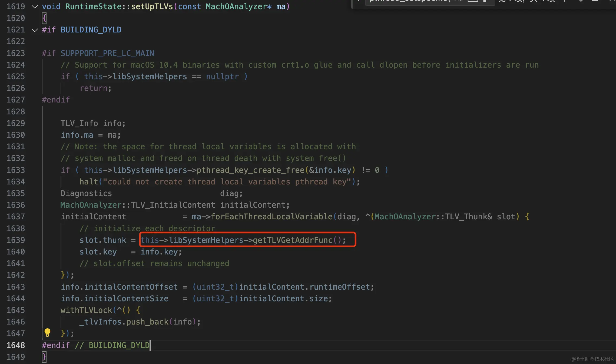Click the getTLVGetAddrFunc call in red box

[293, 240]
